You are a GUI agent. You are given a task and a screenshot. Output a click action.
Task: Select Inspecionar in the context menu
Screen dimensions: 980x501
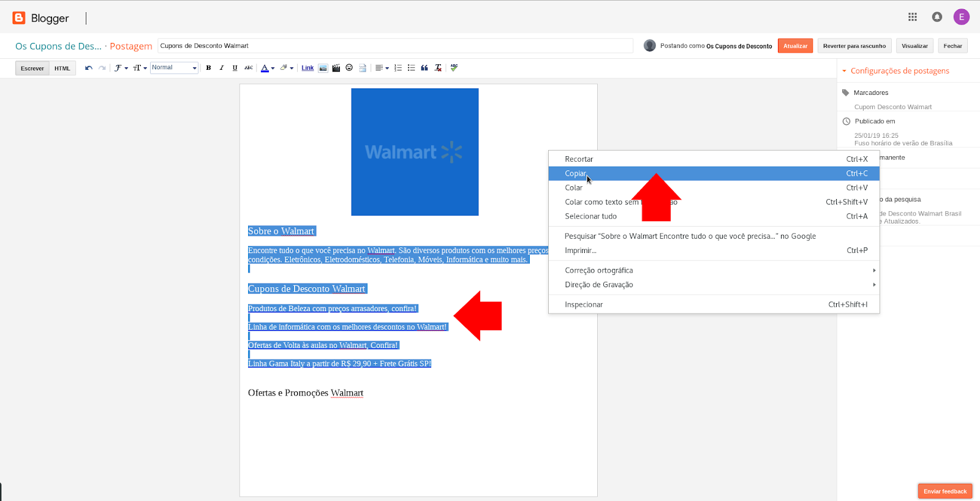tap(714, 305)
